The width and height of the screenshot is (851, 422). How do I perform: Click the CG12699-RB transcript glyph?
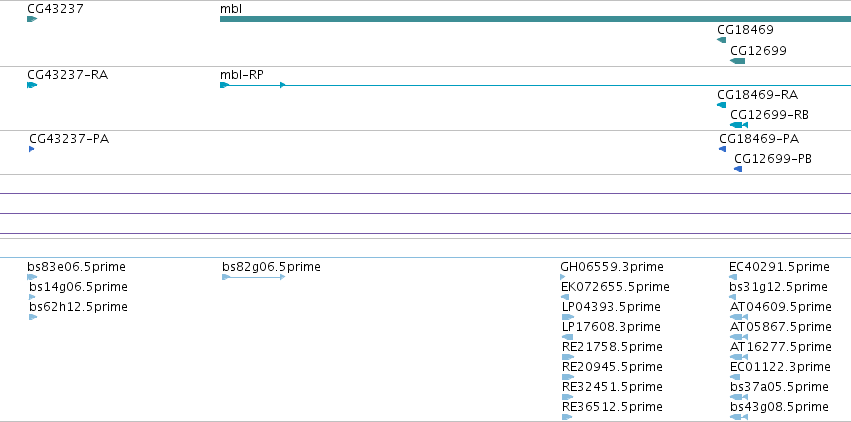[739, 125]
